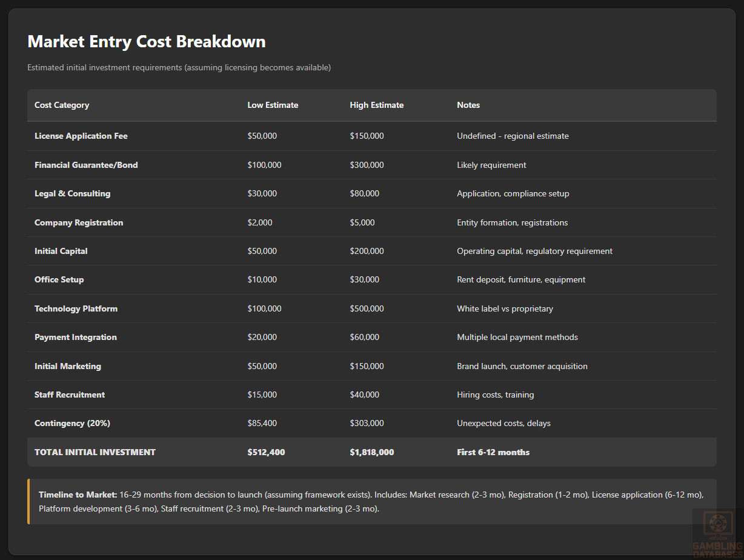Select the Financial Guarantee/Bond row label
Image resolution: width=744 pixels, height=560 pixels.
pyautogui.click(x=86, y=165)
